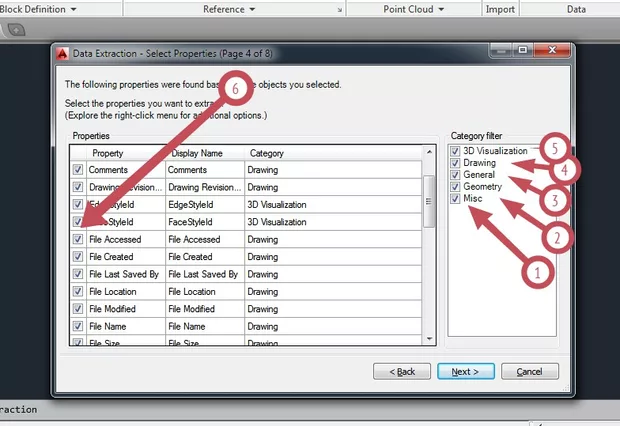
Task: Click the new drawing tab icon
Action: pyautogui.click(x=16, y=30)
